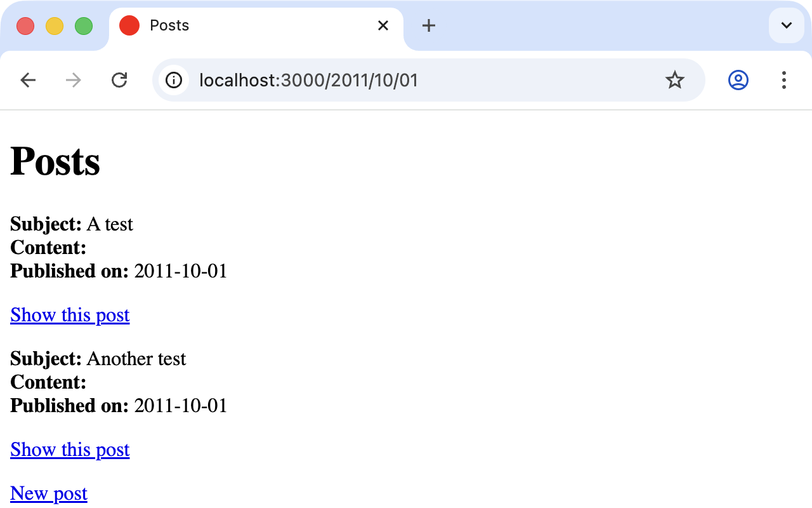
Task: Click the yellow minimize traffic light
Action: 54,26
